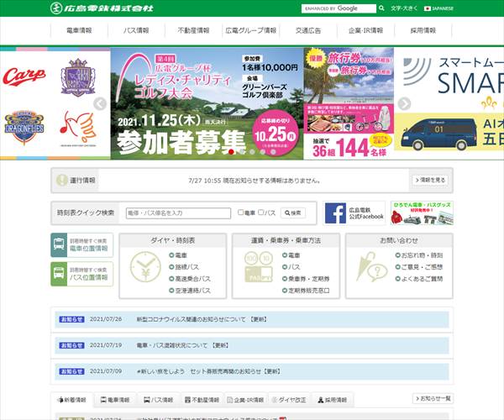Open 採用情報 main menu

[423, 30]
